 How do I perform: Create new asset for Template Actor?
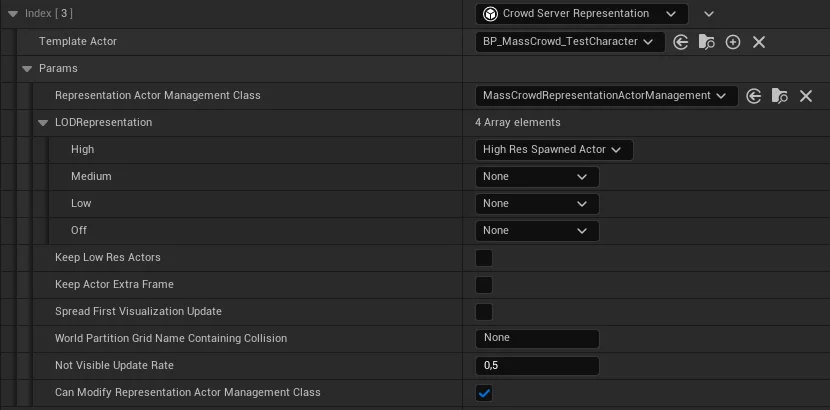pyautogui.click(x=733, y=42)
